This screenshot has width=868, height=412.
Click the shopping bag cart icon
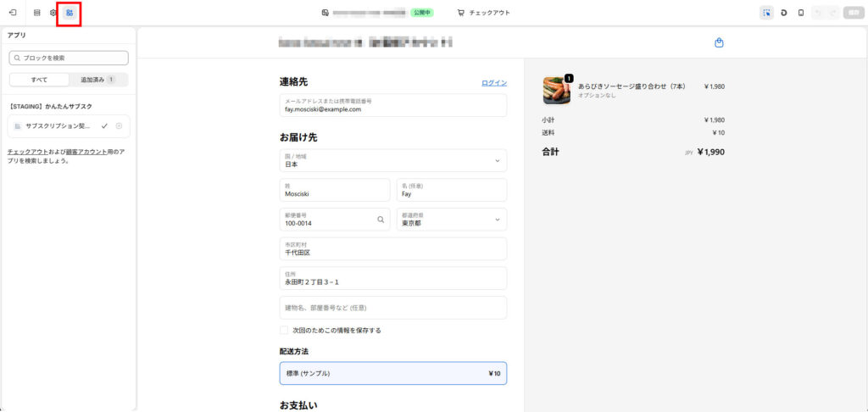click(x=719, y=42)
